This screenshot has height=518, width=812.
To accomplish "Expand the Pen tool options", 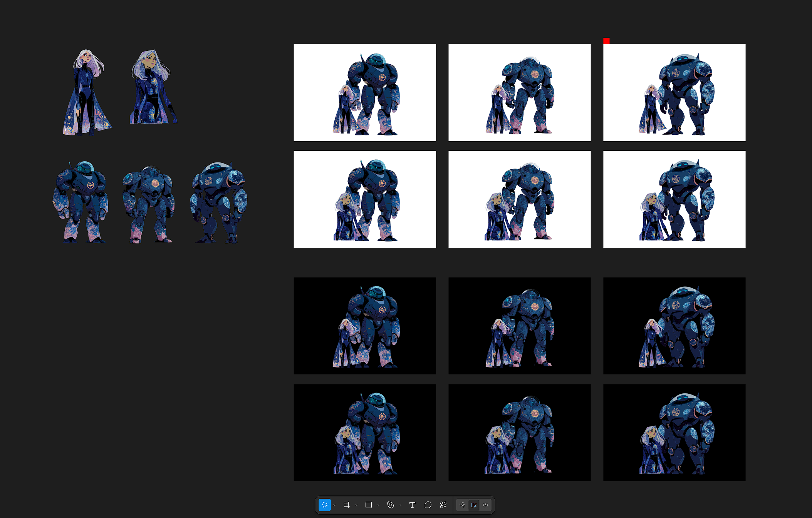I will 401,505.
